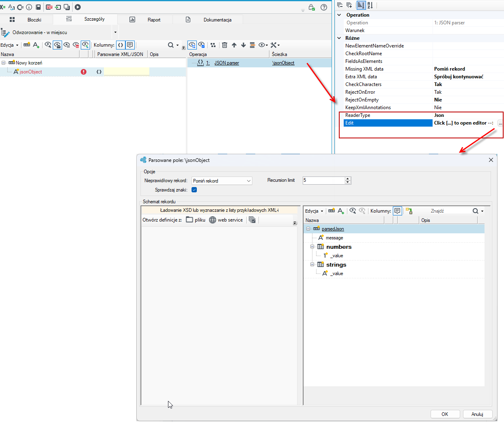The height and width of the screenshot is (422, 504).
Task: Move operation up with the up arrow
Action: pos(234,45)
